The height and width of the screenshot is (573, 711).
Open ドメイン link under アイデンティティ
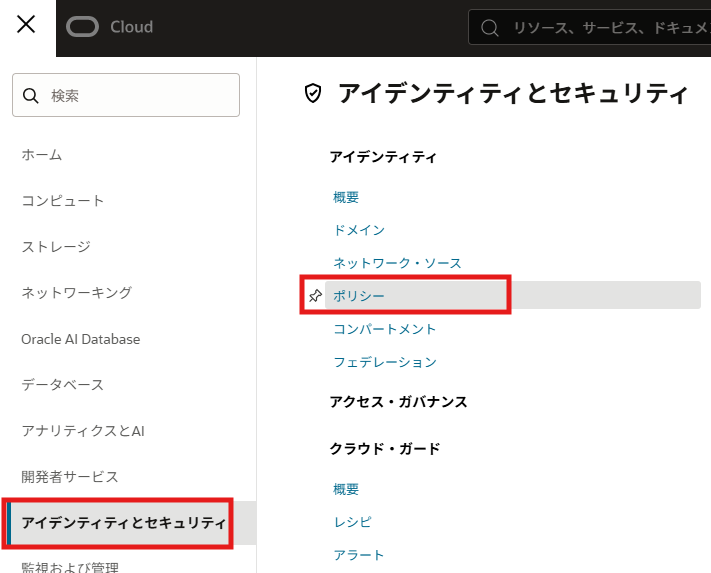tap(359, 230)
